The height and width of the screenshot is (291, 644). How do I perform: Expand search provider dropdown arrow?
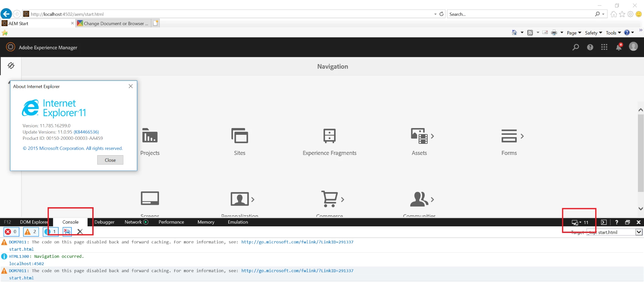[x=603, y=14]
